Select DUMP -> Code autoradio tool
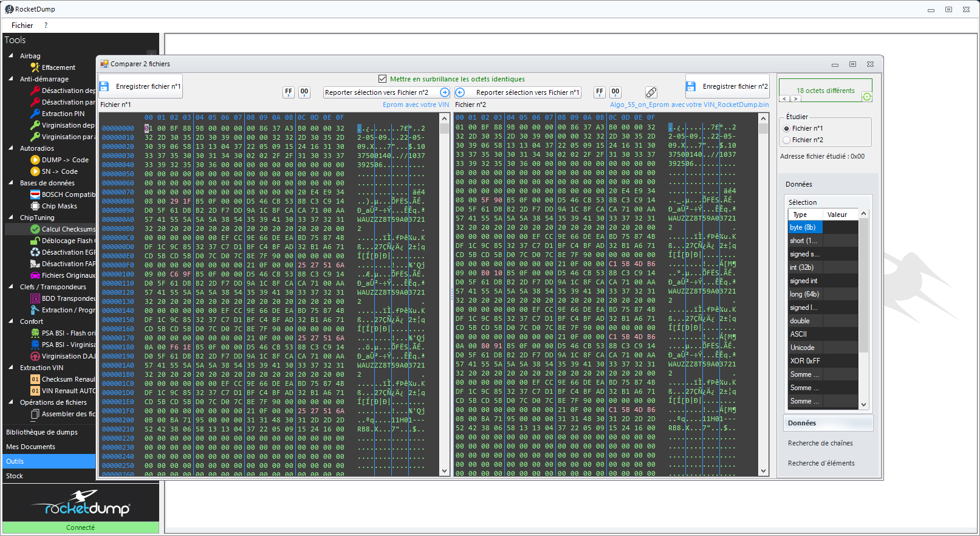This screenshot has width=980, height=536. point(60,160)
